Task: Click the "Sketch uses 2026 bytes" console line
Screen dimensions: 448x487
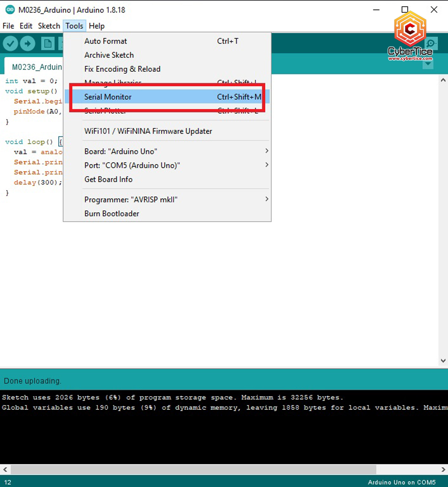Action: (x=173, y=397)
